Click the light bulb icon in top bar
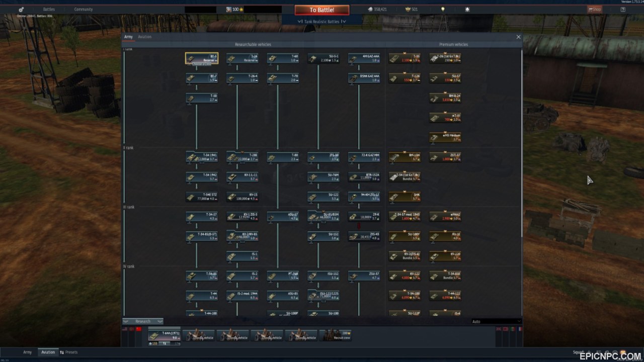 [443, 9]
